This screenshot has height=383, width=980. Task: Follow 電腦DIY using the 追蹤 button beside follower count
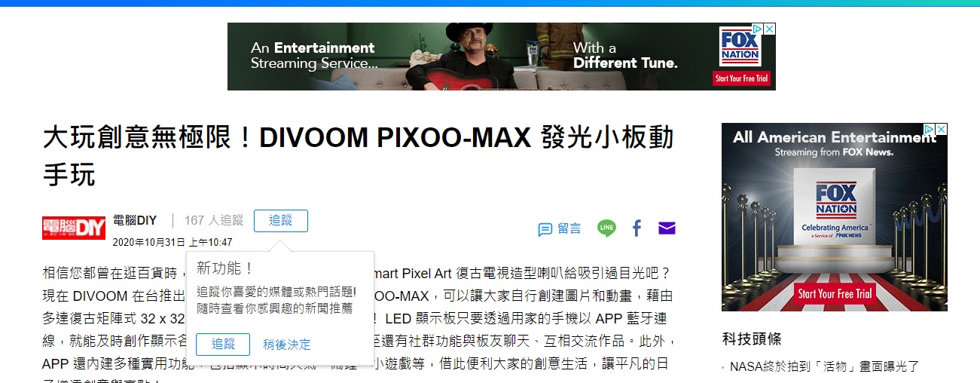[x=281, y=221]
